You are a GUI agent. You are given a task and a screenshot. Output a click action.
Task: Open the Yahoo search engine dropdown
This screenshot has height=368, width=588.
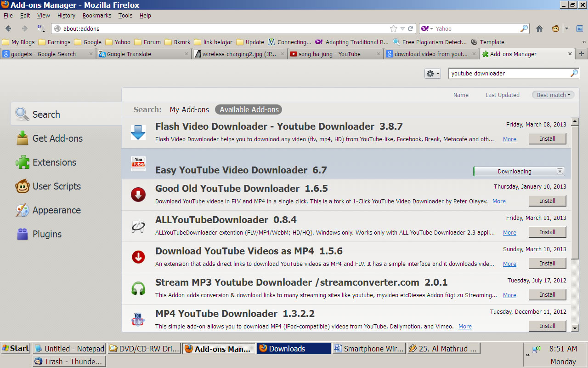pos(427,29)
